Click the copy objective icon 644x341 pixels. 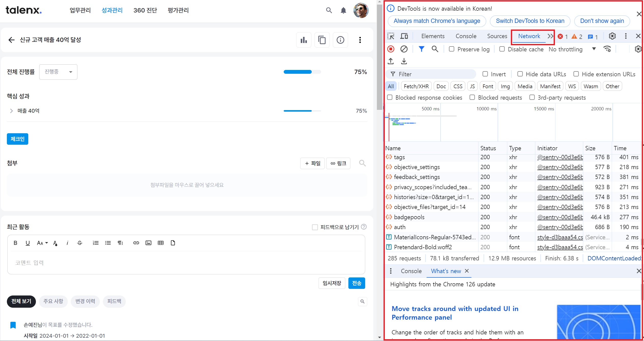coord(322,40)
